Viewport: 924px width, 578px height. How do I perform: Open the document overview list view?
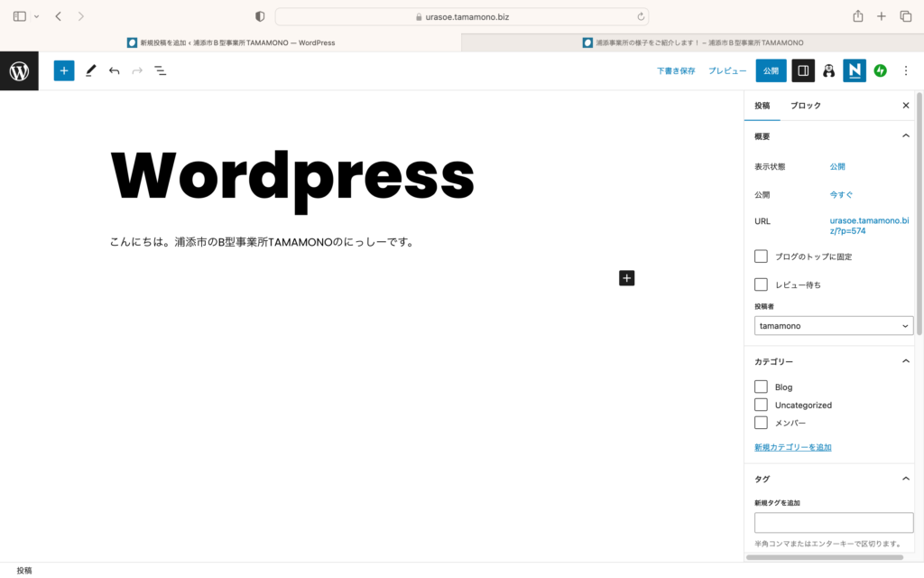click(161, 70)
